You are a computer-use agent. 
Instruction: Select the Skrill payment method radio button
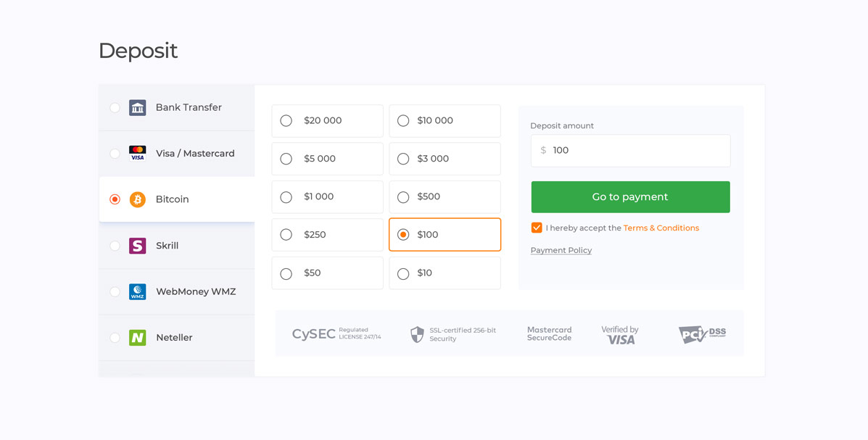(115, 245)
